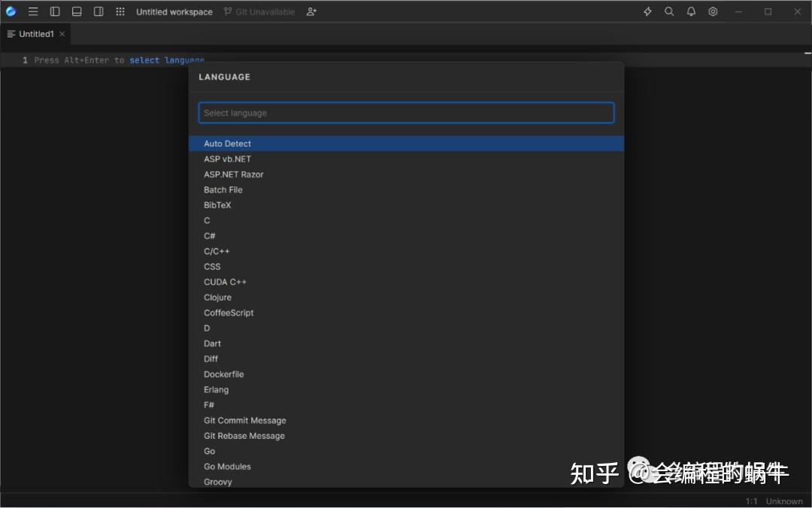
Task: Toggle the right panel visibility
Action: pos(98,11)
